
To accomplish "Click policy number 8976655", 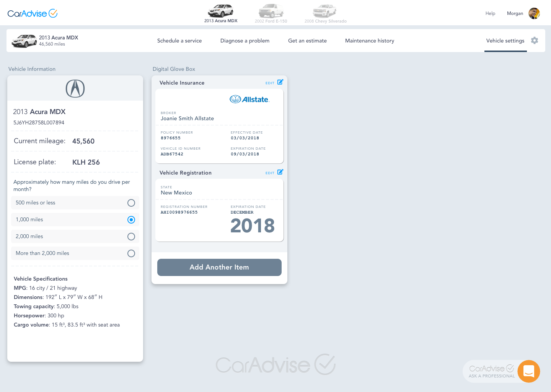I will [x=171, y=138].
